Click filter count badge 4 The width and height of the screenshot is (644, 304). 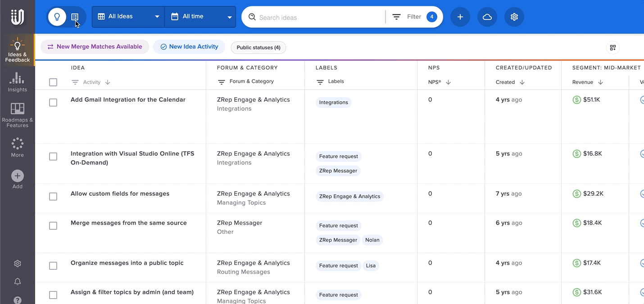431,17
